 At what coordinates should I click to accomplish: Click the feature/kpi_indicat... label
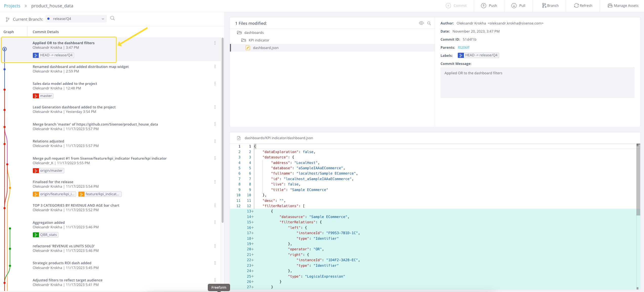(100, 194)
